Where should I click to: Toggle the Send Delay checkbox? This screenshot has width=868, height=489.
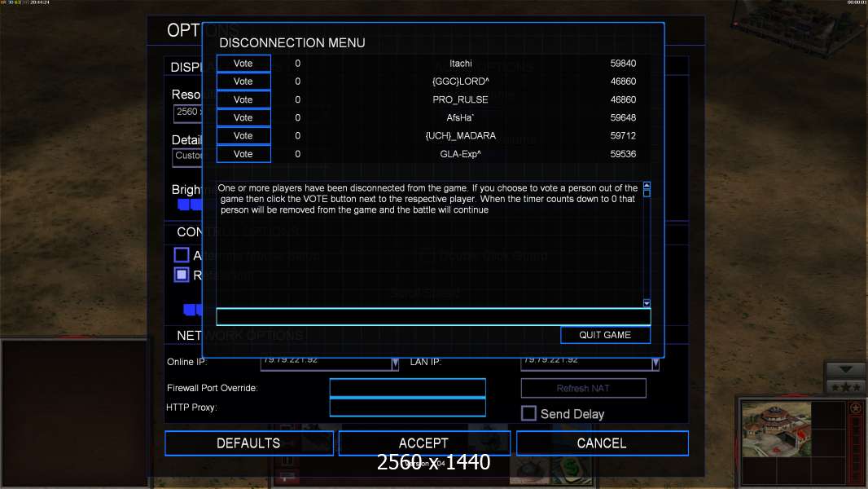pyautogui.click(x=528, y=413)
